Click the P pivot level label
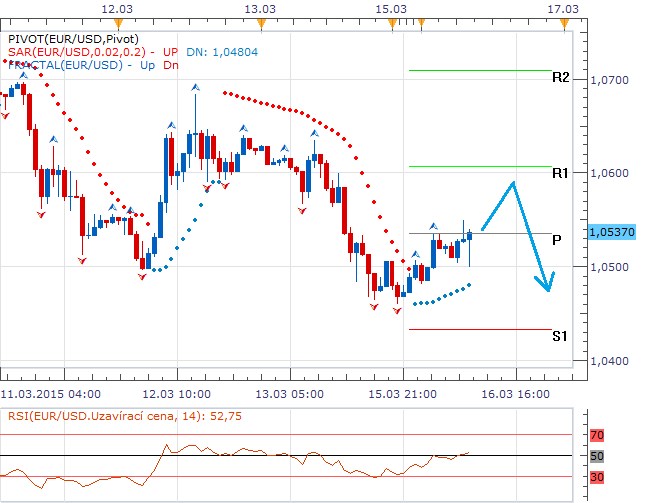This screenshot has width=645, height=503. [x=556, y=240]
